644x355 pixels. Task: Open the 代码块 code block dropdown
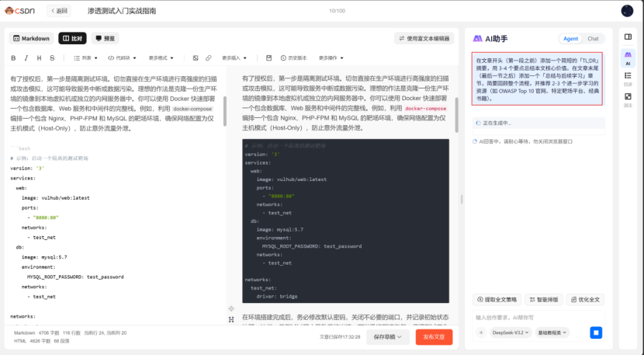click(122, 58)
